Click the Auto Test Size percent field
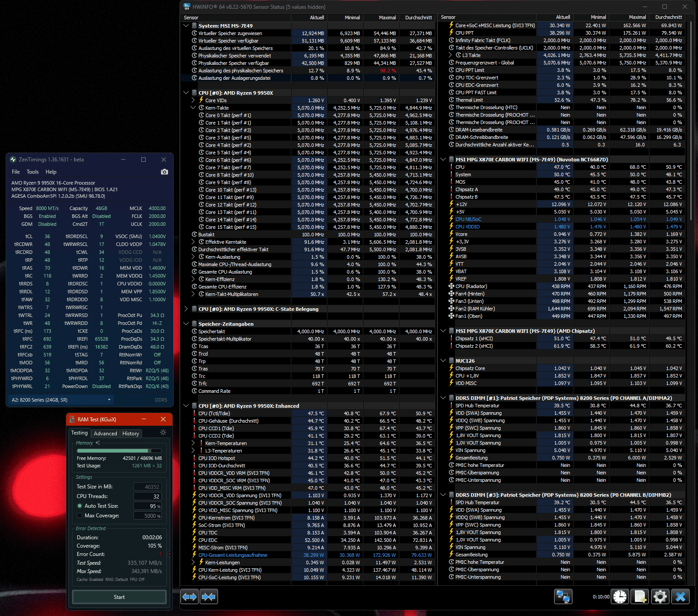Image resolution: width=698 pixels, height=616 pixels. tap(147, 506)
